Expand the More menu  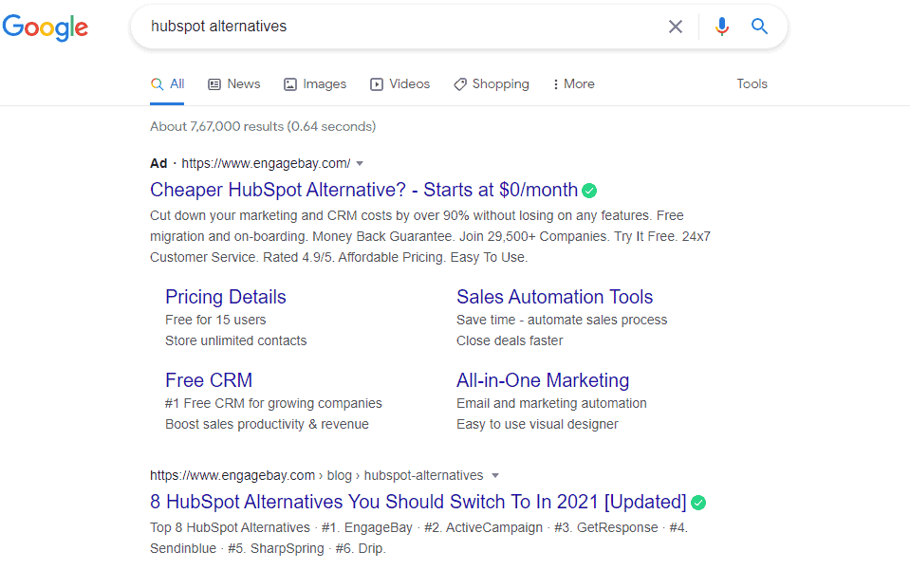[x=573, y=84]
